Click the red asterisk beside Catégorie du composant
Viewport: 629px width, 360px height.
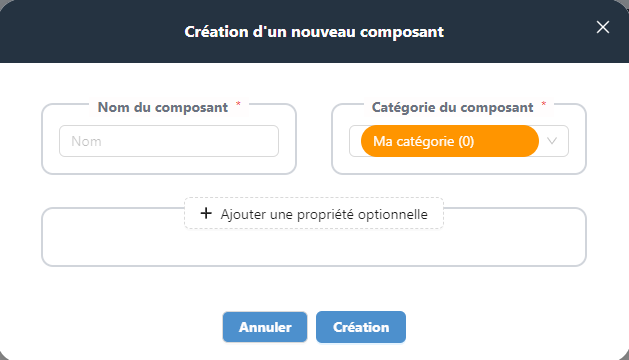(544, 104)
